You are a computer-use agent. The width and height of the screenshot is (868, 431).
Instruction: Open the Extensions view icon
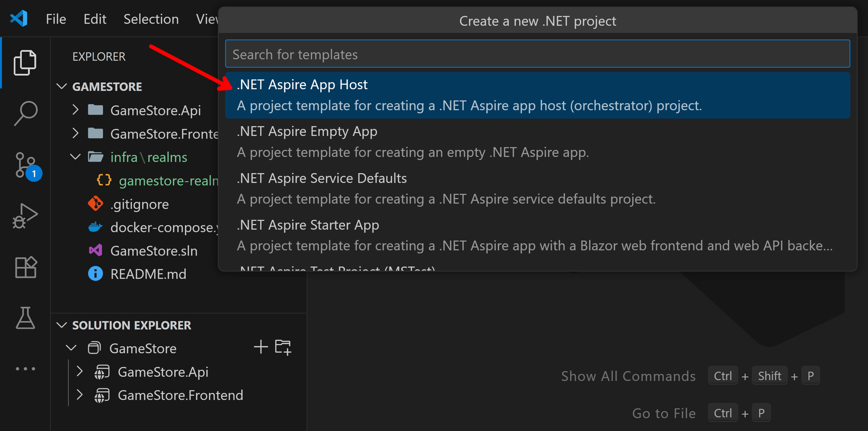[x=26, y=267]
